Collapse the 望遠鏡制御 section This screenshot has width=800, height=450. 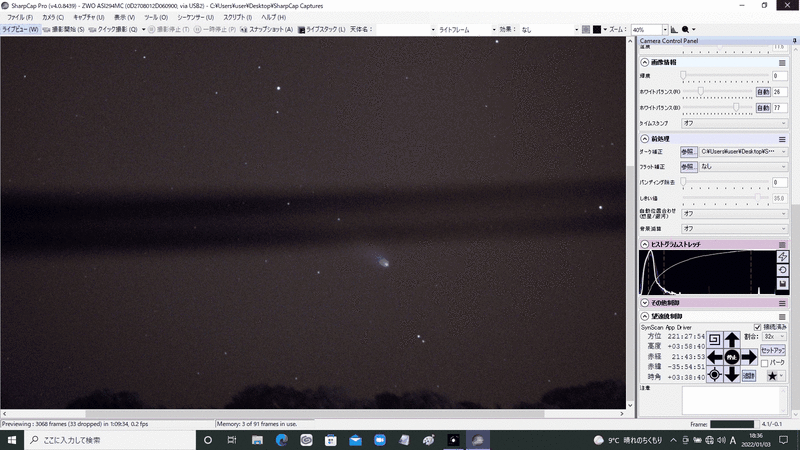coord(644,317)
